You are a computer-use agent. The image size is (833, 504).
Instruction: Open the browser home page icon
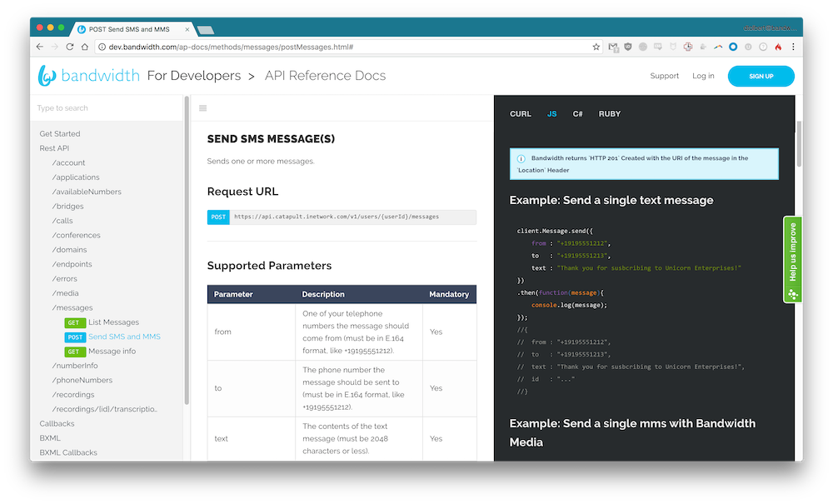pos(84,47)
